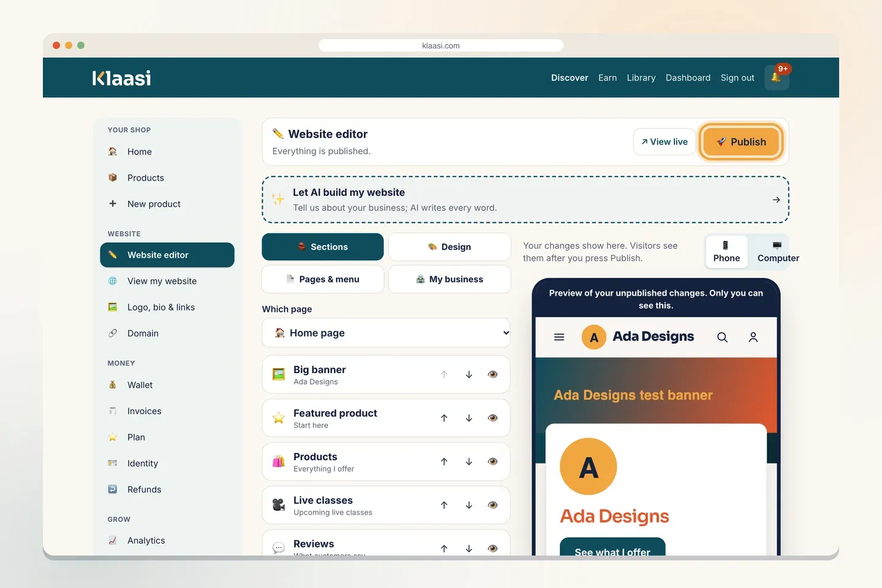Open the Design tab
The width and height of the screenshot is (882, 588).
(450, 247)
